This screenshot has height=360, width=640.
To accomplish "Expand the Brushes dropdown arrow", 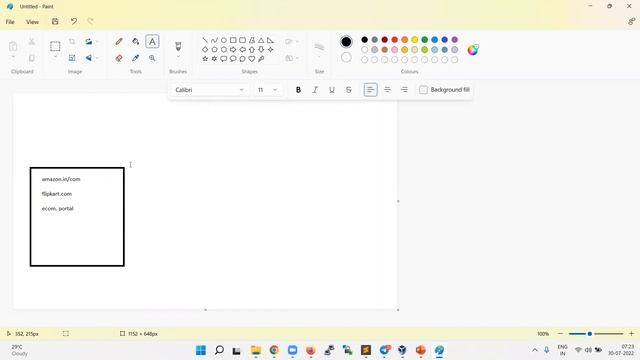I will 178,57.
